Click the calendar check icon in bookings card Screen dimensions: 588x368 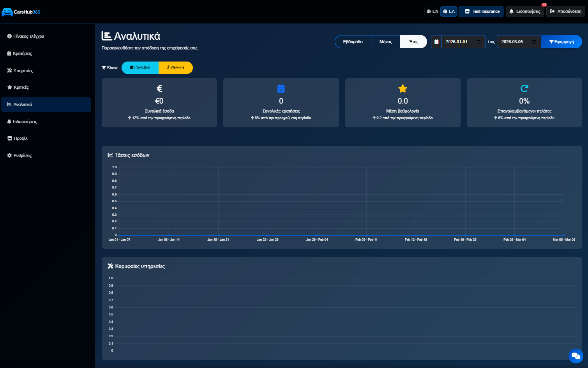click(x=281, y=89)
